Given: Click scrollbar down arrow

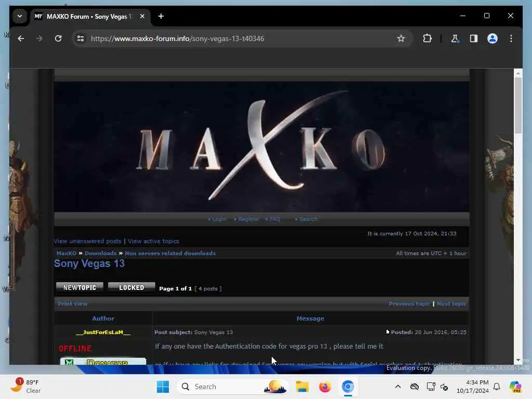Looking at the screenshot, I should (x=518, y=360).
